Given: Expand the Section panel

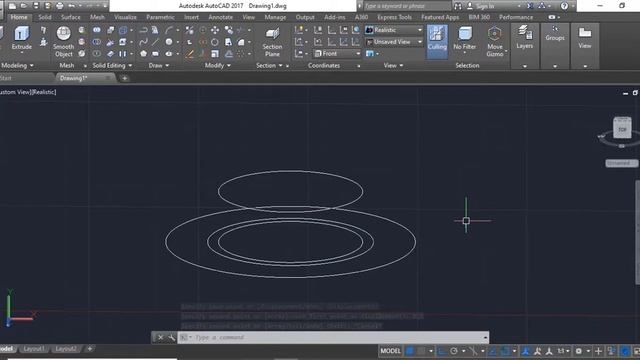Looking at the screenshot, I should point(269,65).
